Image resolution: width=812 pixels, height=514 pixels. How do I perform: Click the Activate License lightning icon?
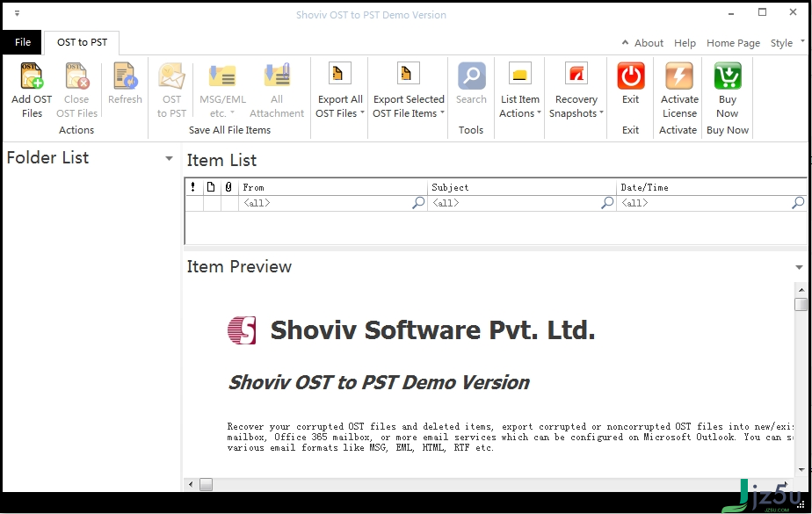[679, 76]
